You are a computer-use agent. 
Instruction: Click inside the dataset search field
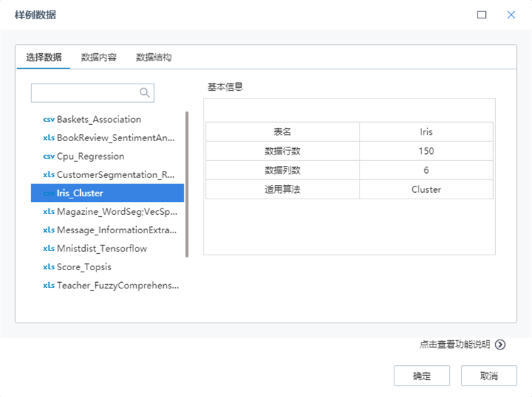tap(84, 93)
